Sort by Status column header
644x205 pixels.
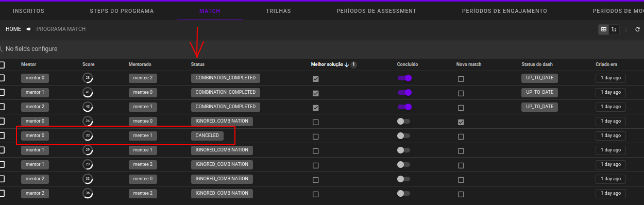pyautogui.click(x=198, y=64)
